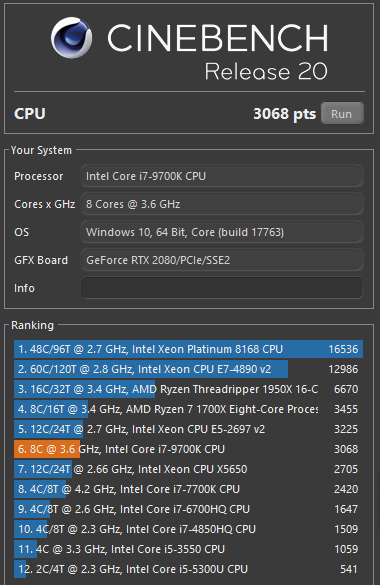The image size is (380, 585).
Task: Select the OS field showing Windows 10
Action: (x=222, y=232)
